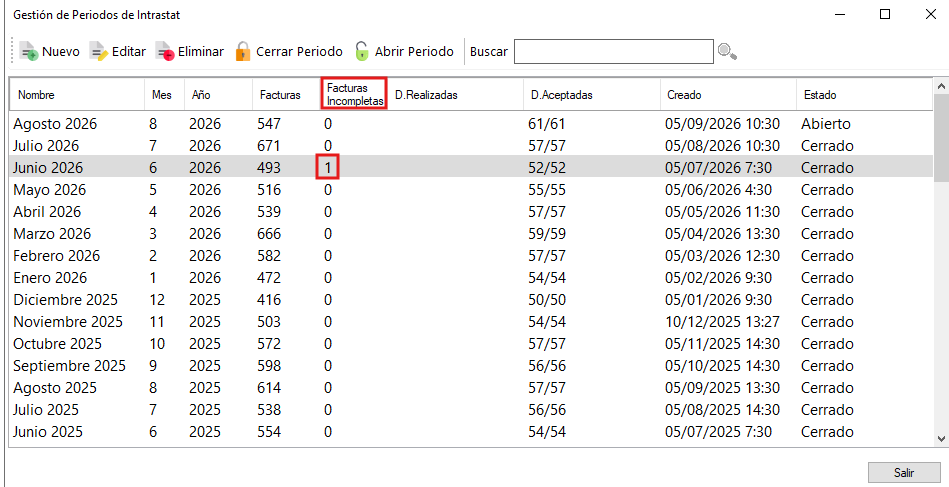This screenshot has height=487, width=949.
Task: Select the Marzo 2026 row
Action: click(x=471, y=234)
